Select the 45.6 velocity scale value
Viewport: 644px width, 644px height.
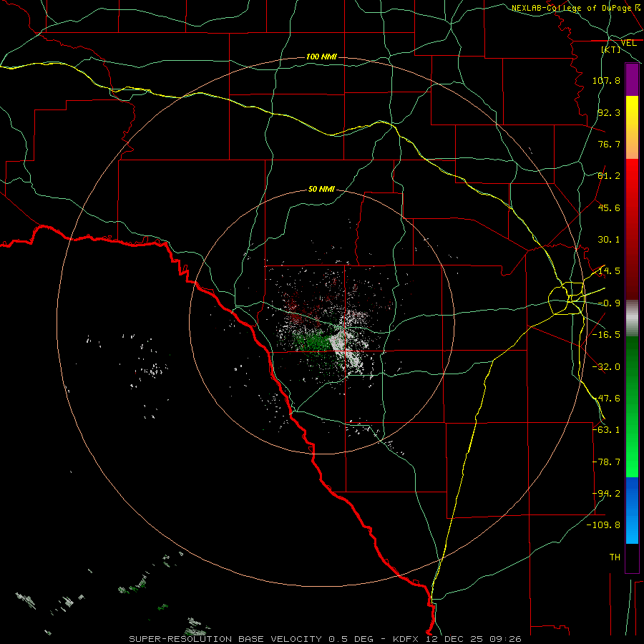609,208
